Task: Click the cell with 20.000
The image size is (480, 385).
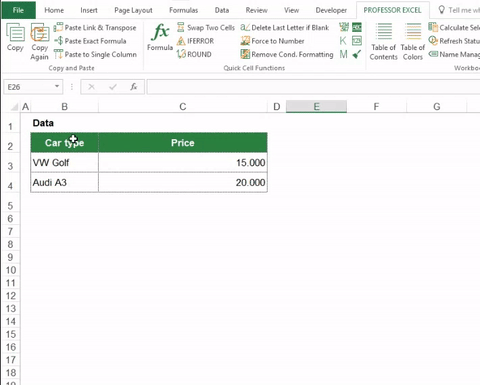Action: pyautogui.click(x=183, y=182)
